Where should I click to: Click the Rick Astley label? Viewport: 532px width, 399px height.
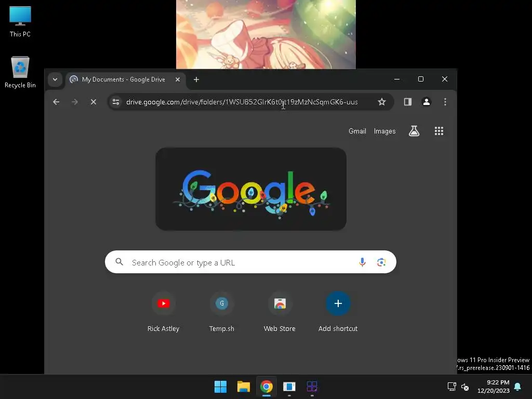[163, 328]
